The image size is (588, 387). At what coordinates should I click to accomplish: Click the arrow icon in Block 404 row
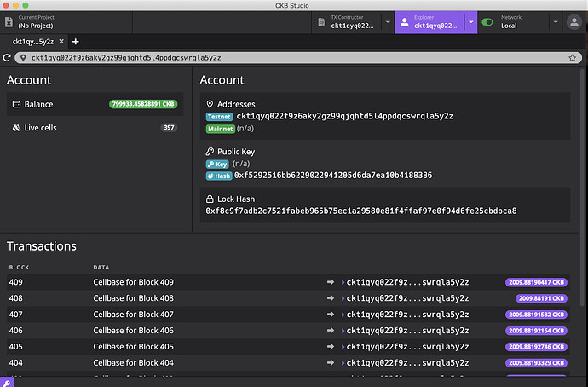tap(331, 362)
